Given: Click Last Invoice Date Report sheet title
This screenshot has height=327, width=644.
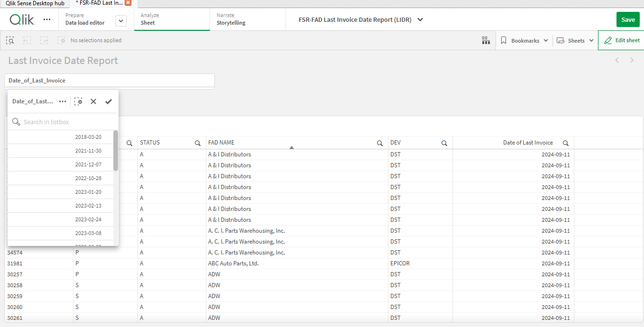Looking at the screenshot, I should (63, 61).
